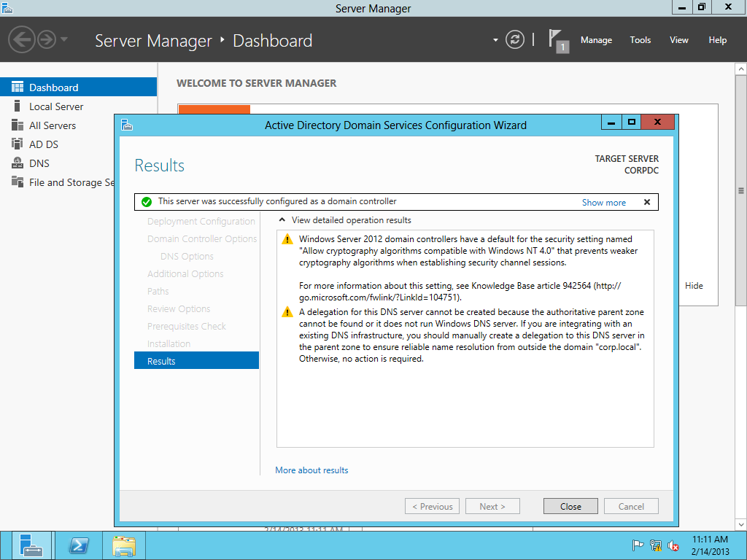Click Server Manager taskbar icon
Screen dimensions: 747x560
click(32, 545)
